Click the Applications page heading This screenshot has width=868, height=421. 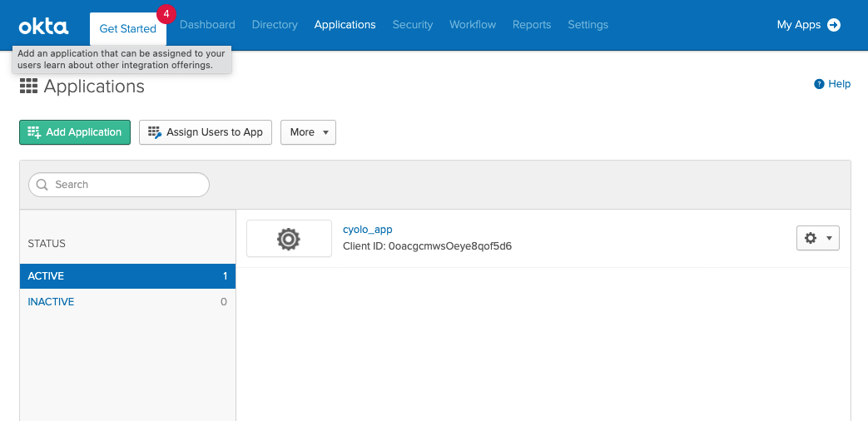coord(94,87)
